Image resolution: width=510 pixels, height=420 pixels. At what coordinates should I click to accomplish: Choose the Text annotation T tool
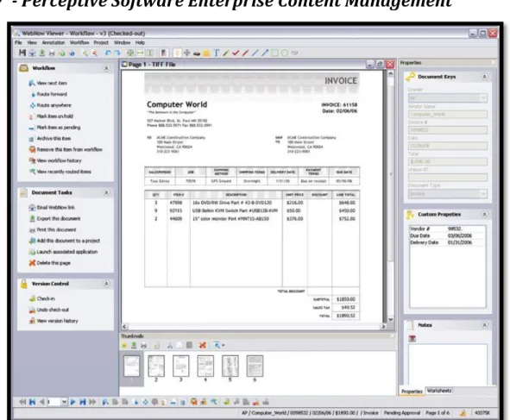[x=217, y=53]
